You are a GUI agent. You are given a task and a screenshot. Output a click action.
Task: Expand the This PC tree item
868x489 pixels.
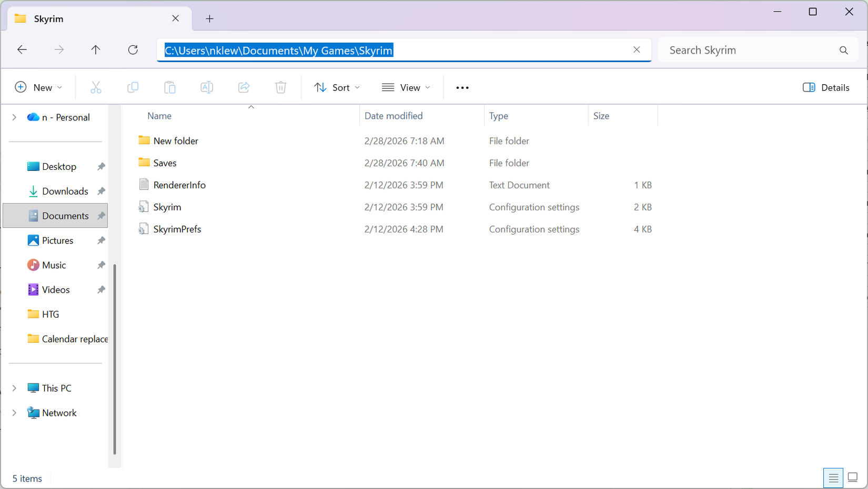[14, 388]
